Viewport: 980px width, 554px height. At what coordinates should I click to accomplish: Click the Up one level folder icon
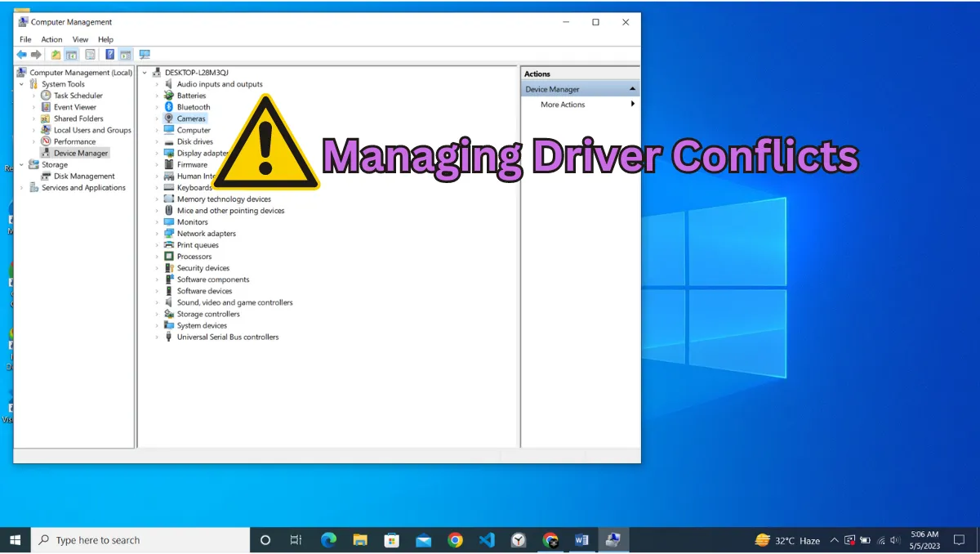[x=56, y=55]
